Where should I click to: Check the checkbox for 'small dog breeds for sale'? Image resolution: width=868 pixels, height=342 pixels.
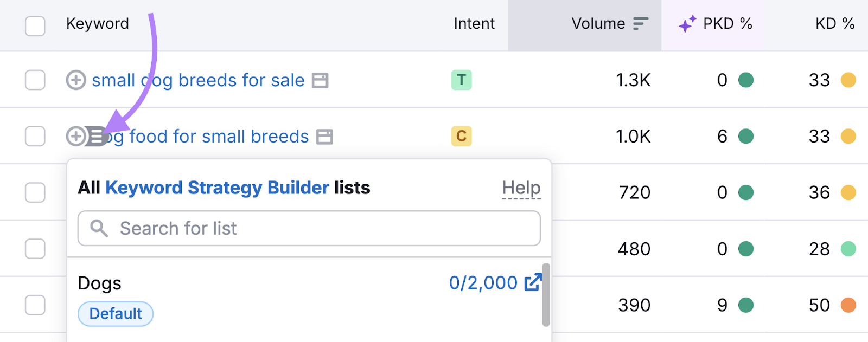tap(35, 80)
